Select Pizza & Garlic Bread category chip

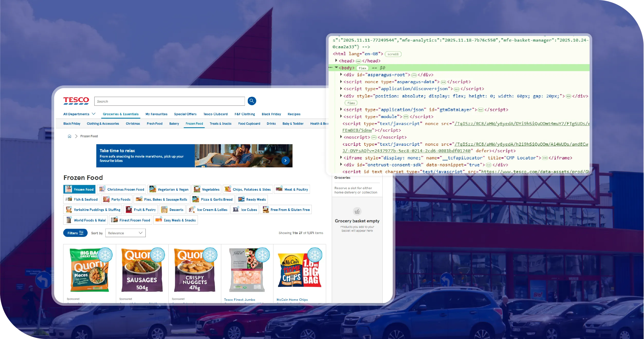point(213,199)
